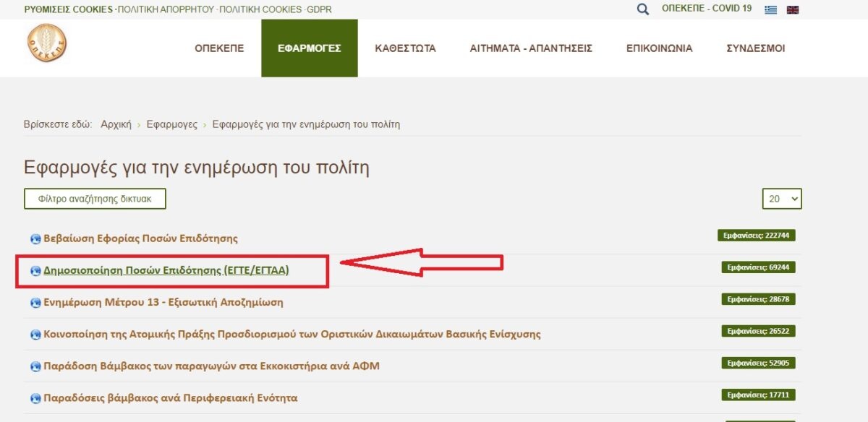
Task: Open the ΕΠΙΚΟΙΝΩΝΙΑ menu item
Action: point(659,48)
